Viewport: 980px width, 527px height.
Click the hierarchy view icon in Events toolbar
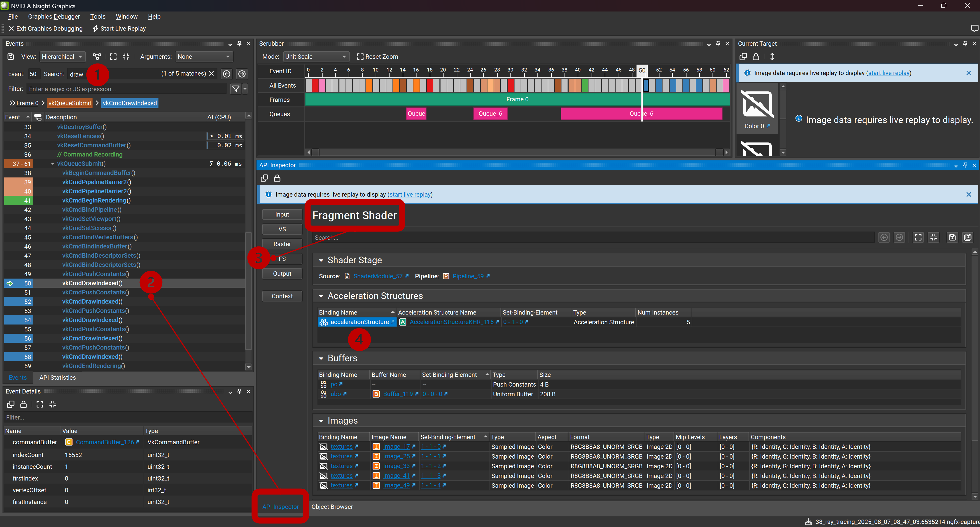tap(97, 56)
